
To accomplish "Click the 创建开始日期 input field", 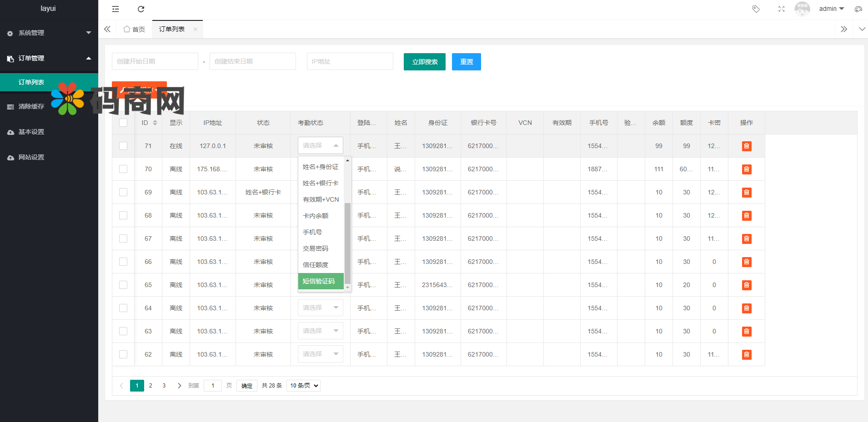I will 155,61.
